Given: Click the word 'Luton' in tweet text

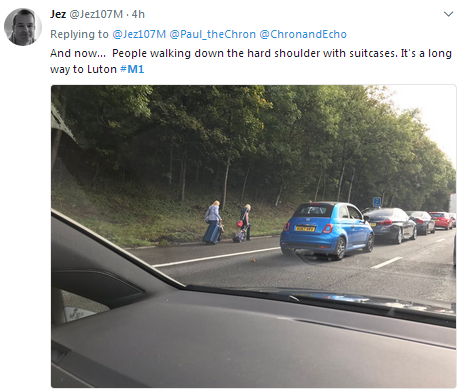Looking at the screenshot, I should click(102, 69).
